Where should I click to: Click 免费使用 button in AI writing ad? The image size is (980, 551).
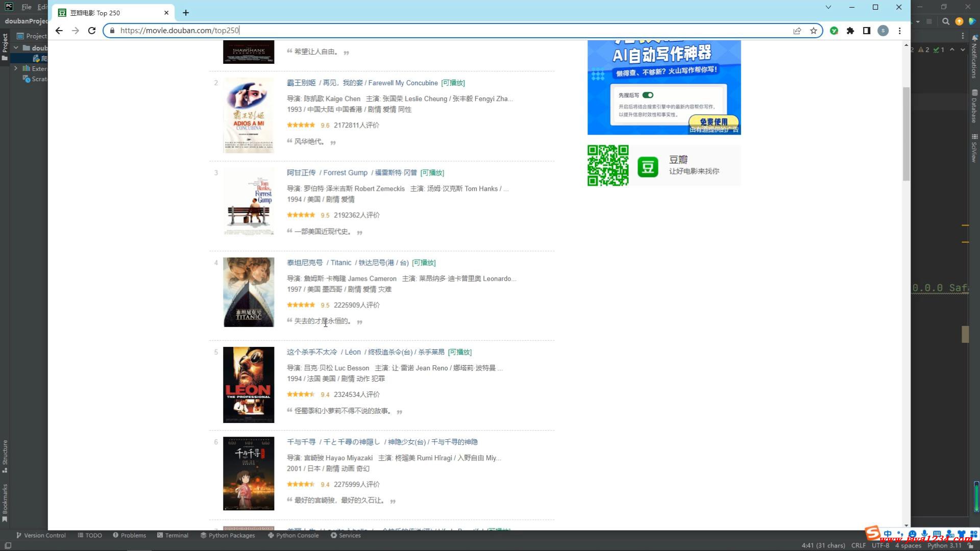click(714, 121)
